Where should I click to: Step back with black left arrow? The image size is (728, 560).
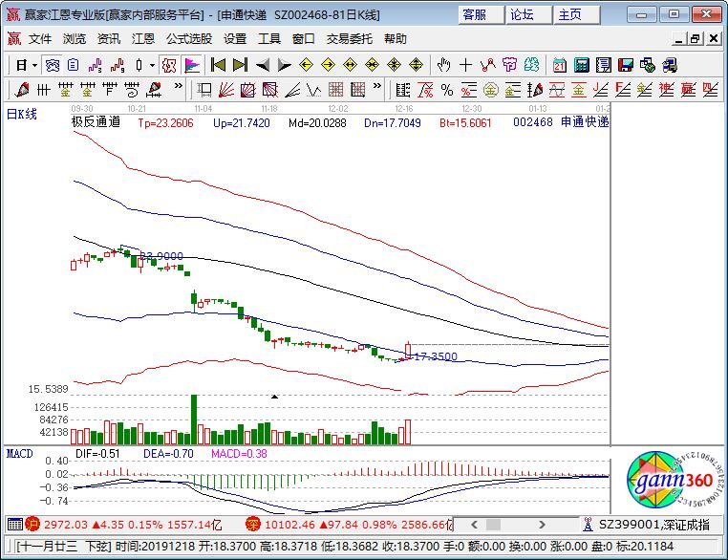263,65
